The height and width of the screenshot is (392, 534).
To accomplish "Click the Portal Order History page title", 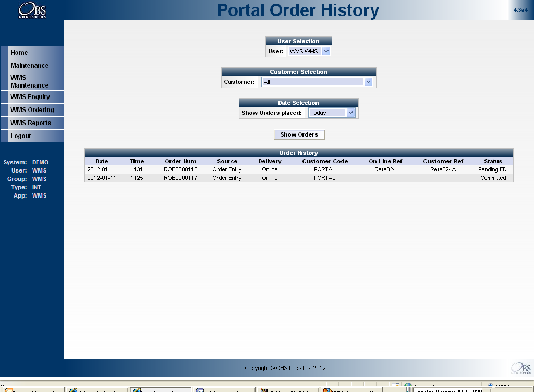I will point(298,10).
